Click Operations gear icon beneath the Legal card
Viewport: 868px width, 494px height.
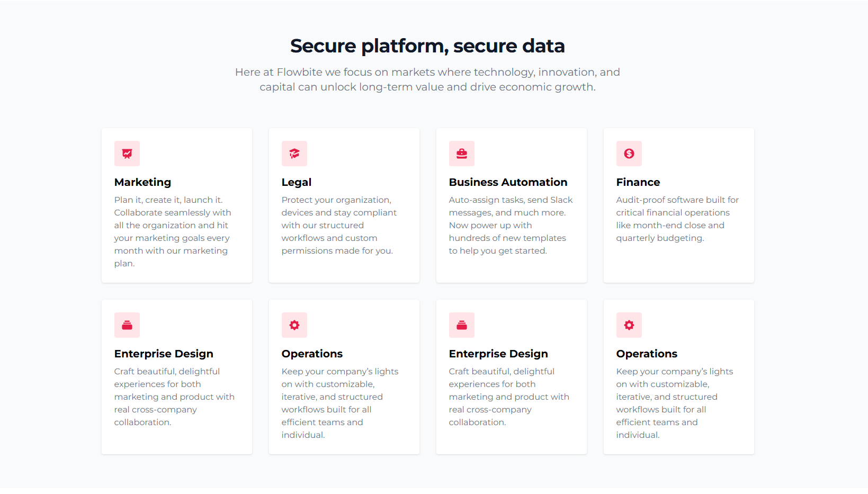click(x=294, y=325)
